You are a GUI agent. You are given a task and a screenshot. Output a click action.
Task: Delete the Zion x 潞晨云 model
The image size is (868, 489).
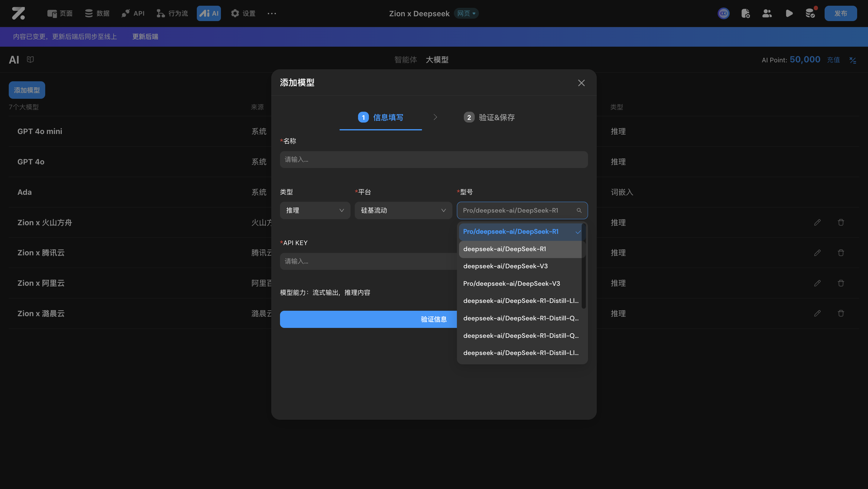841,313
